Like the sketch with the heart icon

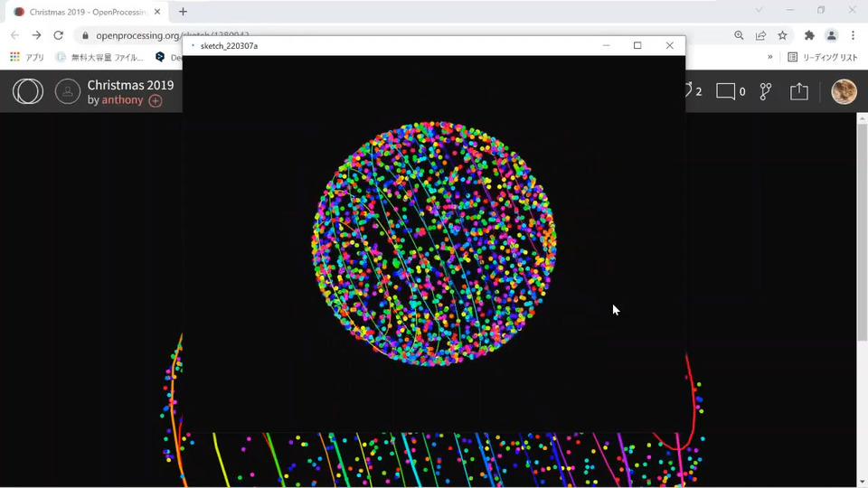(x=688, y=90)
